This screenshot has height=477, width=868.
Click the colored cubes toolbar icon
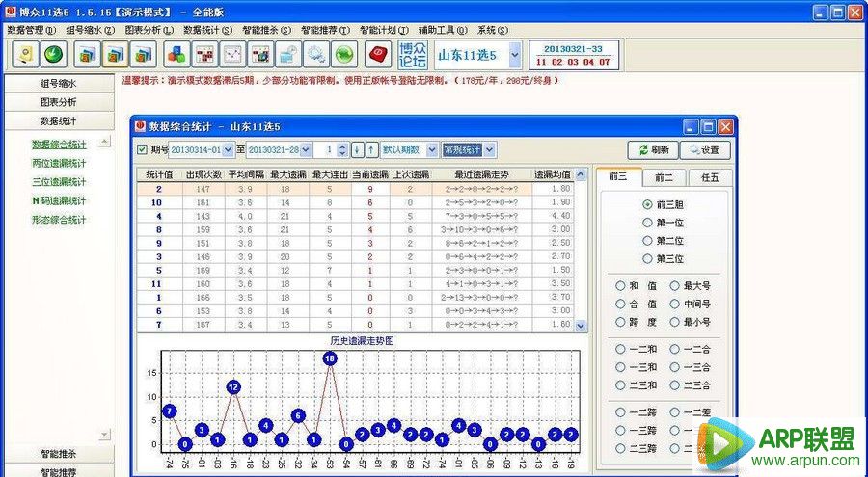[x=177, y=54]
